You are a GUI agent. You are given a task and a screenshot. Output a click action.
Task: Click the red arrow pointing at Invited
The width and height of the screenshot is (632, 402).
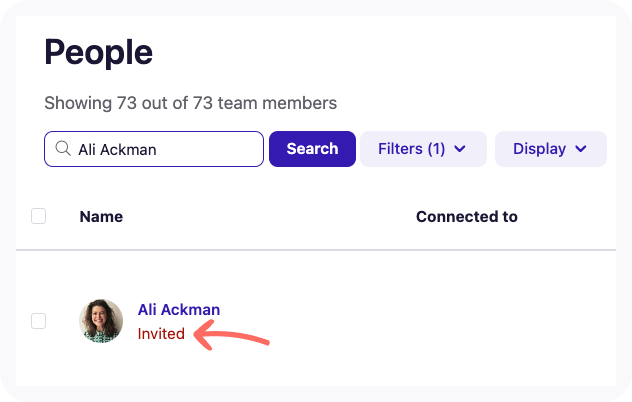232,336
